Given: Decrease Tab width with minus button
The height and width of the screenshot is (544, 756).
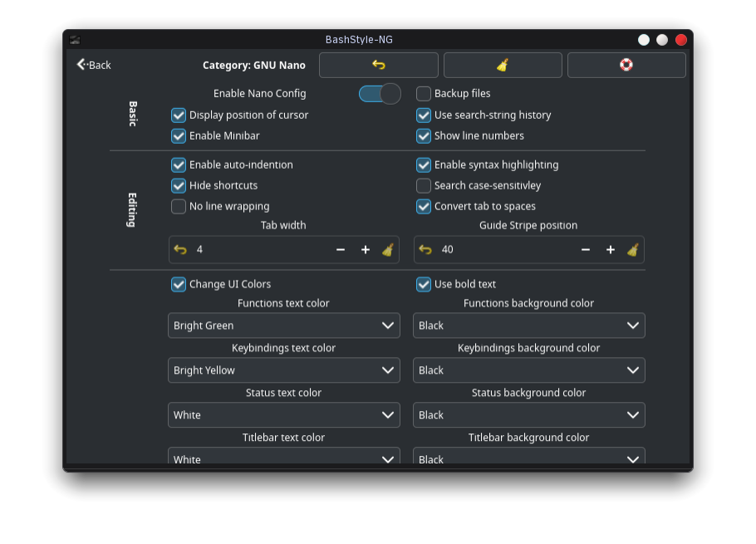Looking at the screenshot, I should click(341, 250).
